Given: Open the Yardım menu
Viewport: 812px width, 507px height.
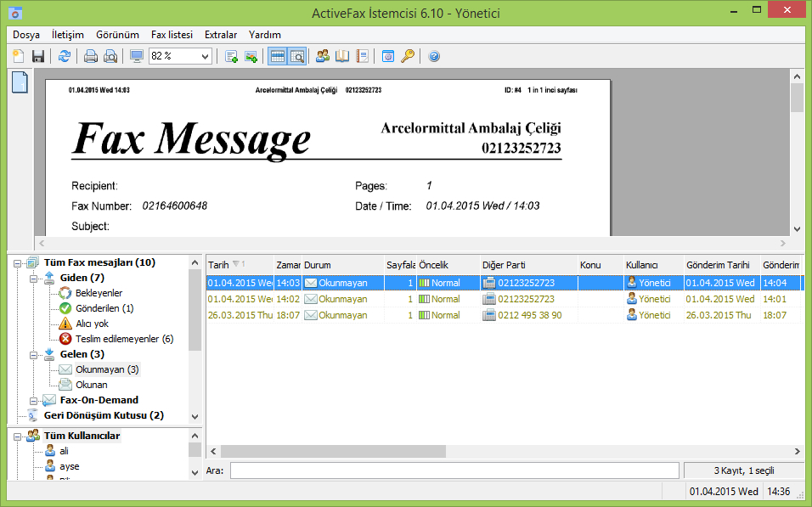Looking at the screenshot, I should click(x=265, y=35).
